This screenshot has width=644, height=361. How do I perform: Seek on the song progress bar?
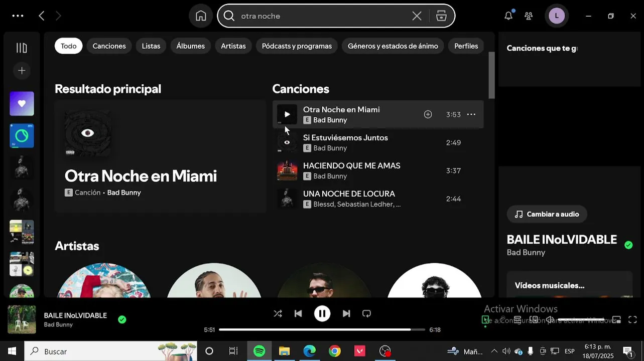click(x=322, y=330)
